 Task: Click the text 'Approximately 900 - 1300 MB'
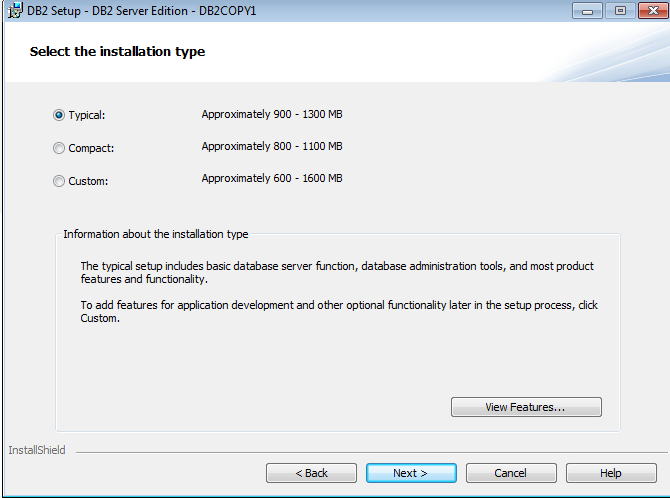pyautogui.click(x=272, y=115)
